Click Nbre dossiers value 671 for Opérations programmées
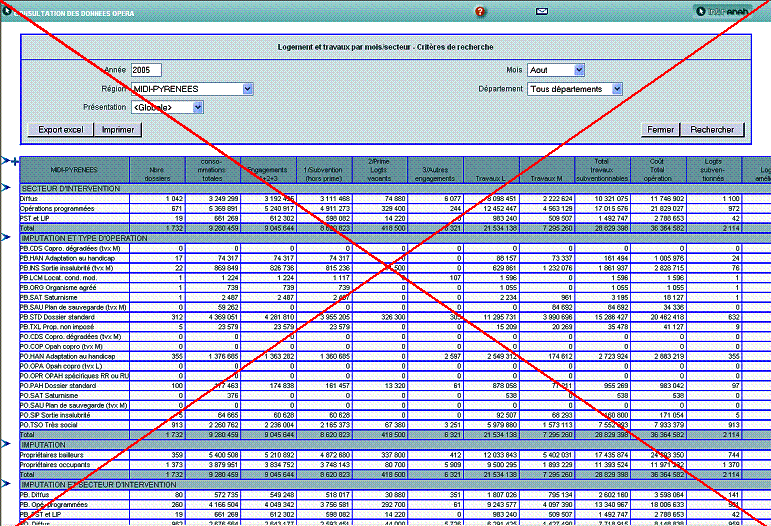The height and width of the screenshot is (526, 771). [177, 208]
